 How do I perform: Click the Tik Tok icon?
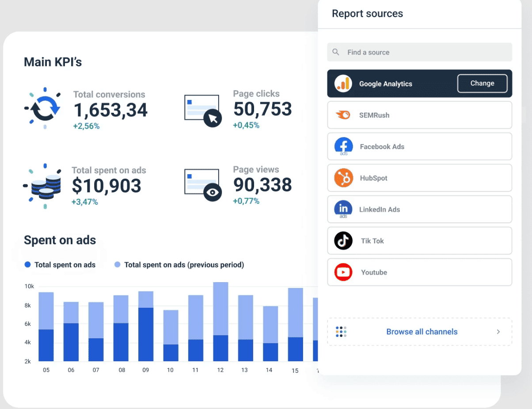[343, 241]
